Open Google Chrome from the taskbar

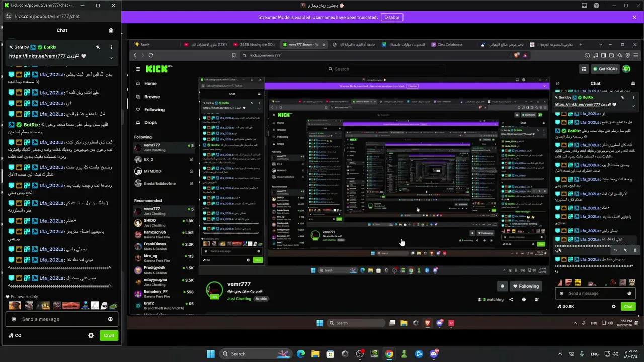tap(389, 354)
